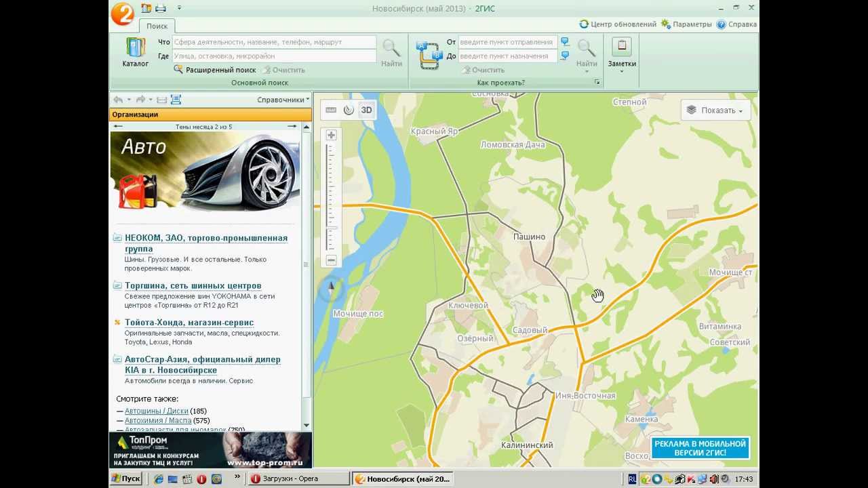Screen dimensions: 868x488
Task: Open the Каталог catalog
Action: point(136,52)
